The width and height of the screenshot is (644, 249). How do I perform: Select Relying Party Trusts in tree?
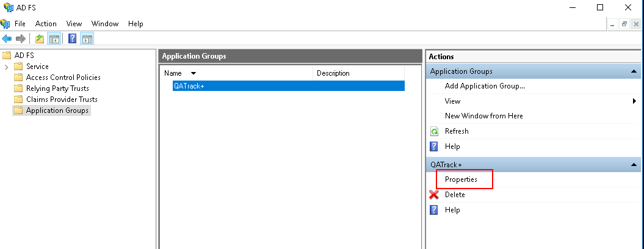57,88
